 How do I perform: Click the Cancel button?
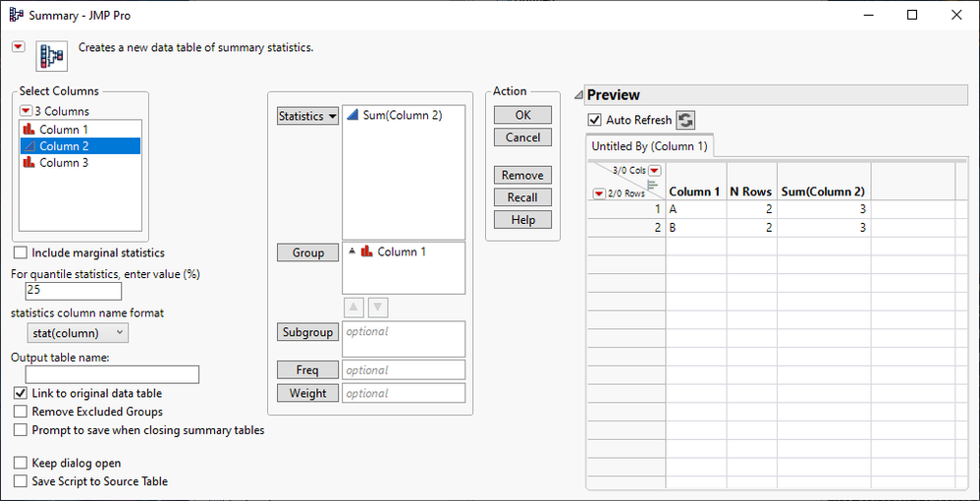pyautogui.click(x=522, y=137)
